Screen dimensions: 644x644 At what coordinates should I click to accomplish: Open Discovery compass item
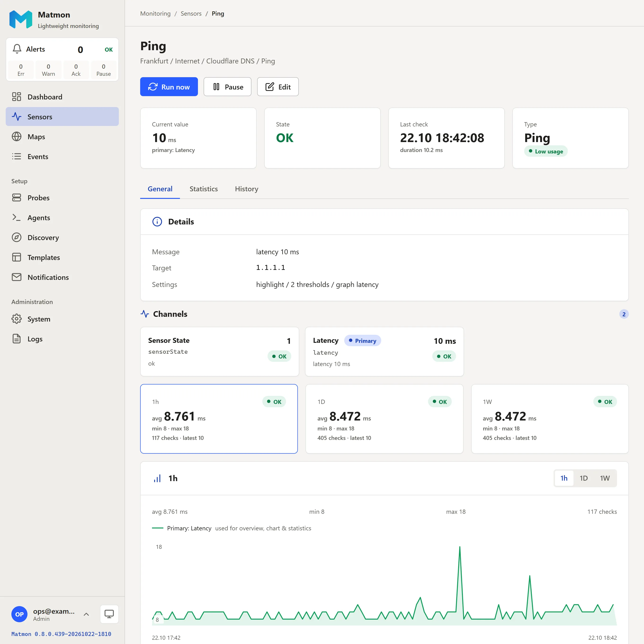62,237
